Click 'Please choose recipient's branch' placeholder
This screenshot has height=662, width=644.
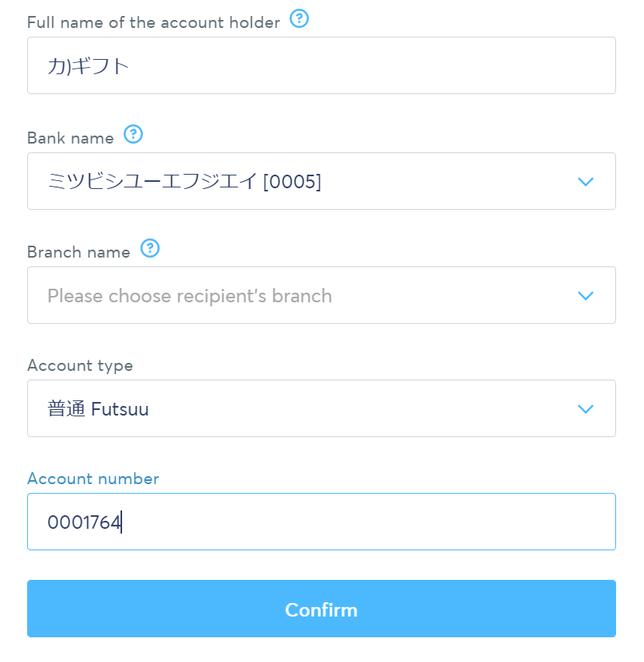click(x=190, y=296)
